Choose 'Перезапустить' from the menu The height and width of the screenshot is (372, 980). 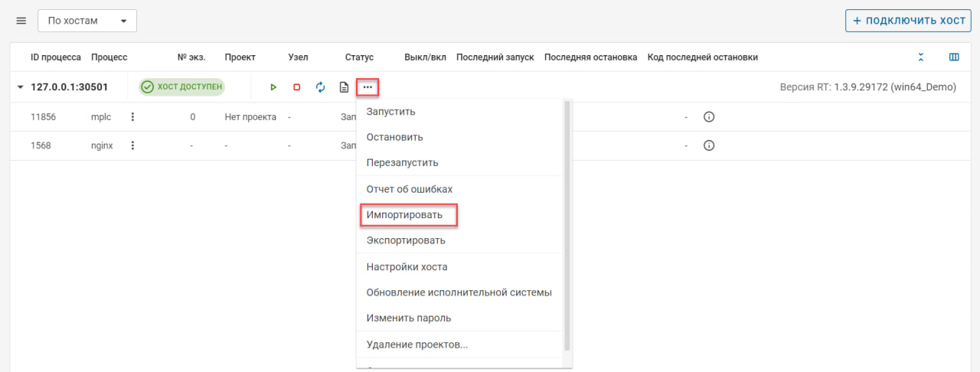pos(460,163)
